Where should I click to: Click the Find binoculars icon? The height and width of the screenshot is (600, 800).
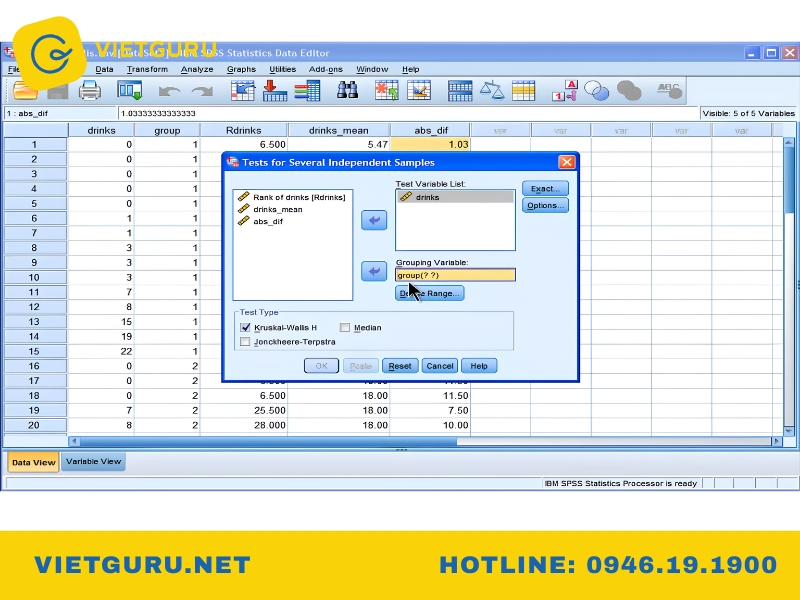[347, 90]
